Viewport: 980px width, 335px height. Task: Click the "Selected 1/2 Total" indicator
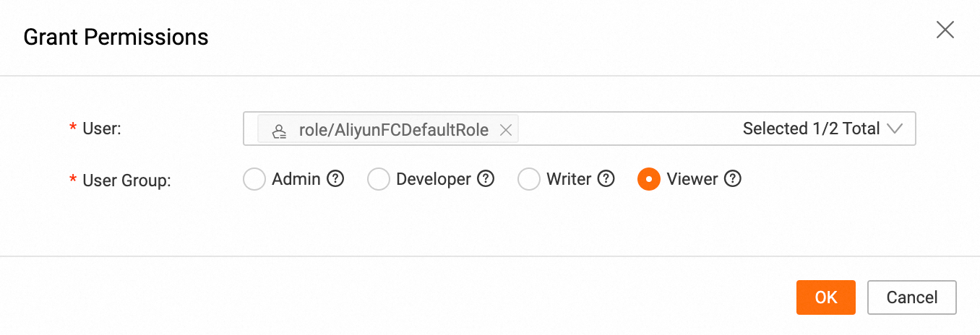811,129
